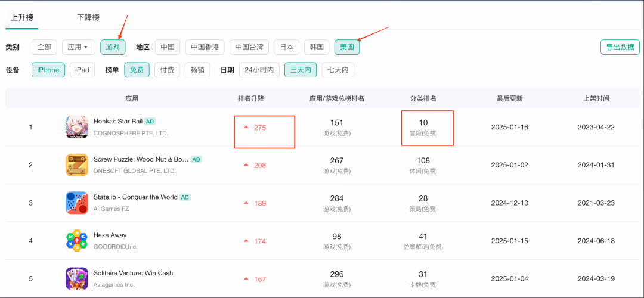Click publisher GOODROID,Inc.
Screen dimensions: 644x298
coord(116,247)
